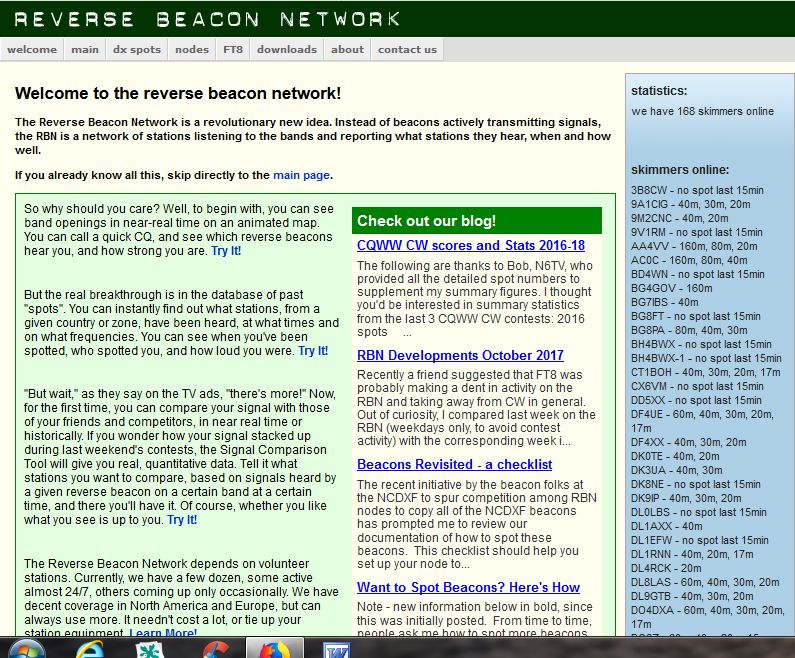Open 'RBN Developments October 2017' blog post
This screenshot has width=795, height=658.
[460, 355]
